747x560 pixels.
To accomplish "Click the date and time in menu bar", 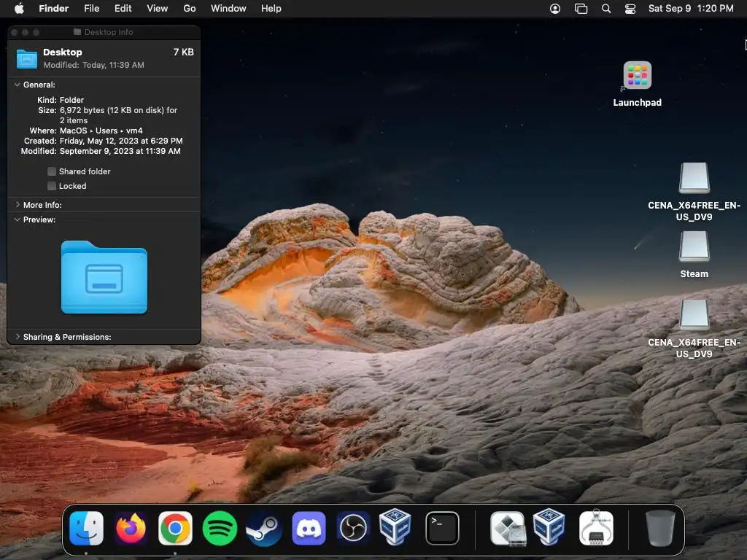I will [691, 9].
